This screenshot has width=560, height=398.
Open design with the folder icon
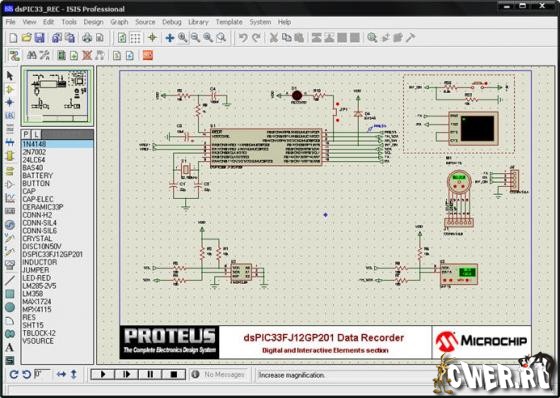26,38
